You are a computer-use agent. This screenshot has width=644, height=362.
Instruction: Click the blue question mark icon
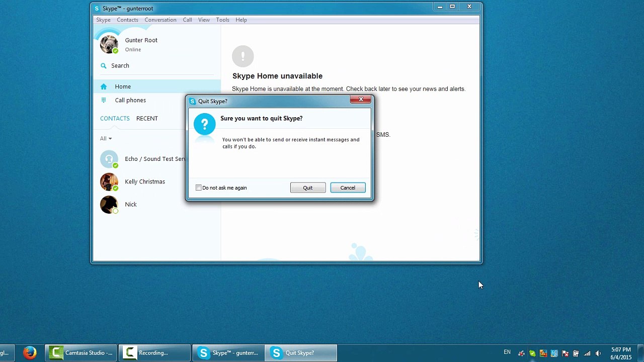pos(204,124)
